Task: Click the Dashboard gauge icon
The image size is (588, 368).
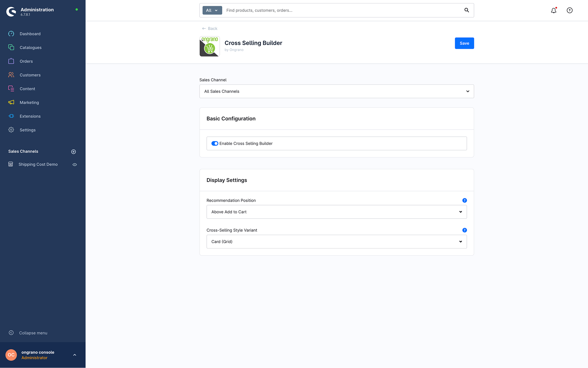Action: [11, 34]
